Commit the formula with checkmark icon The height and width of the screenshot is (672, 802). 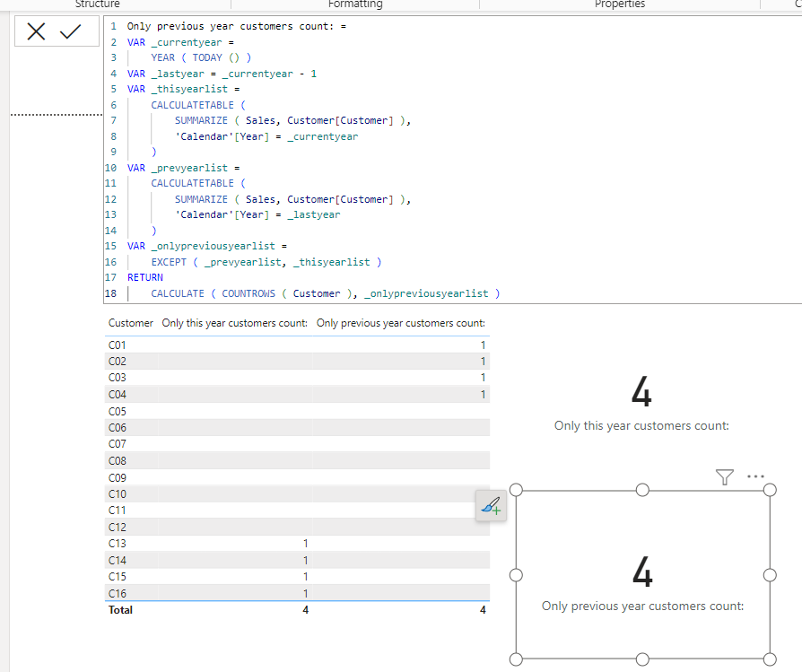click(x=70, y=31)
